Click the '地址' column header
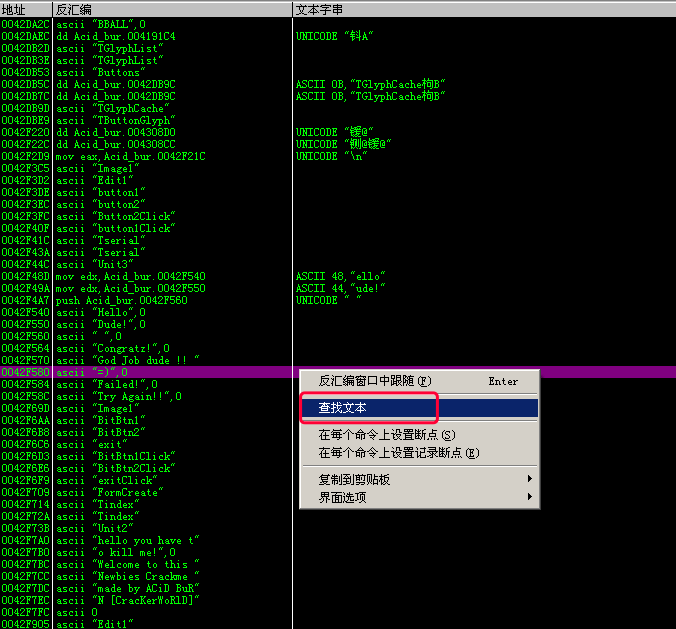This screenshot has width=676, height=629. tap(26, 9)
